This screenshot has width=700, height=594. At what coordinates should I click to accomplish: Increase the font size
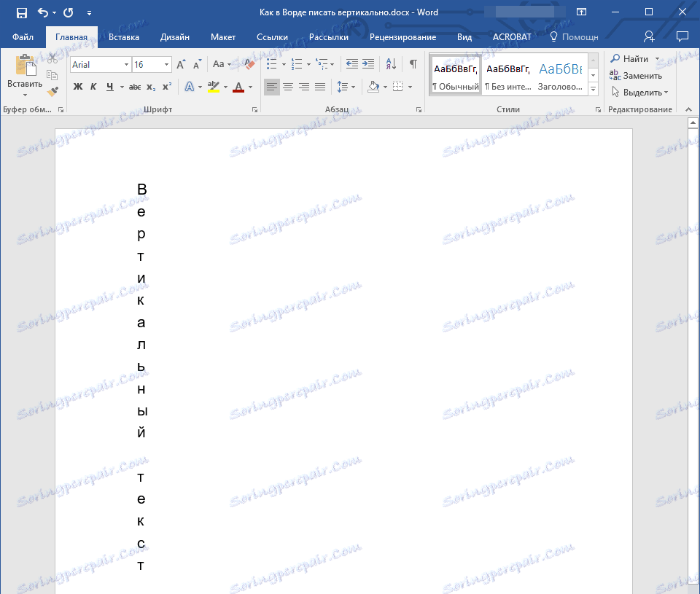point(182,65)
